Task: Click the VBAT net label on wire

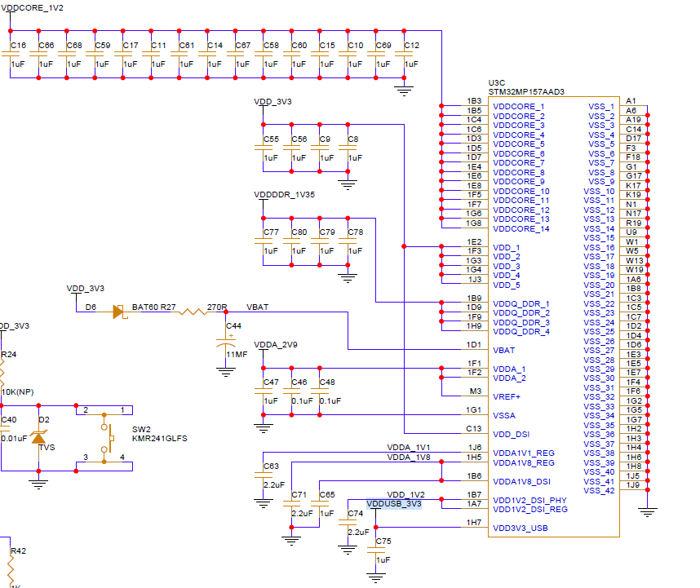Action: (x=257, y=307)
